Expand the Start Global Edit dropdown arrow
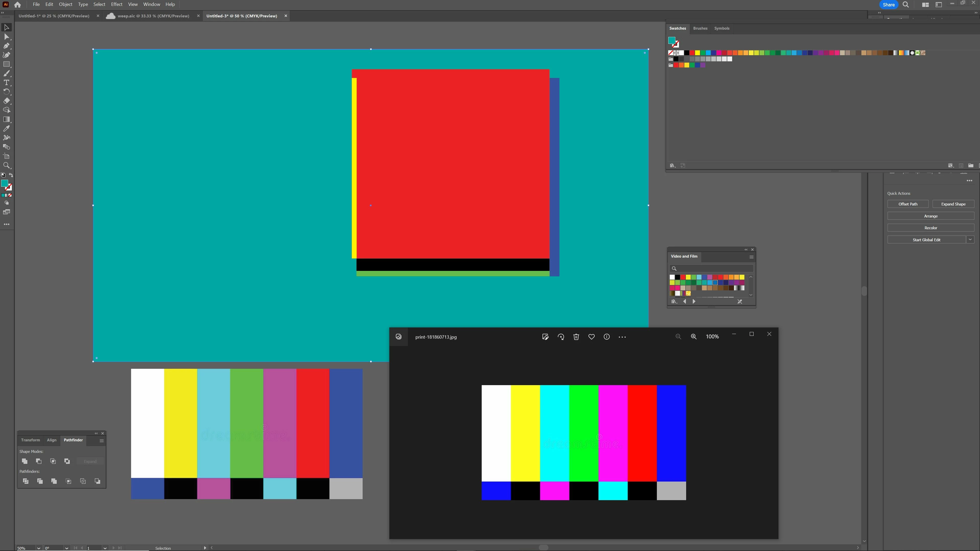The height and width of the screenshot is (551, 980). tap(970, 240)
